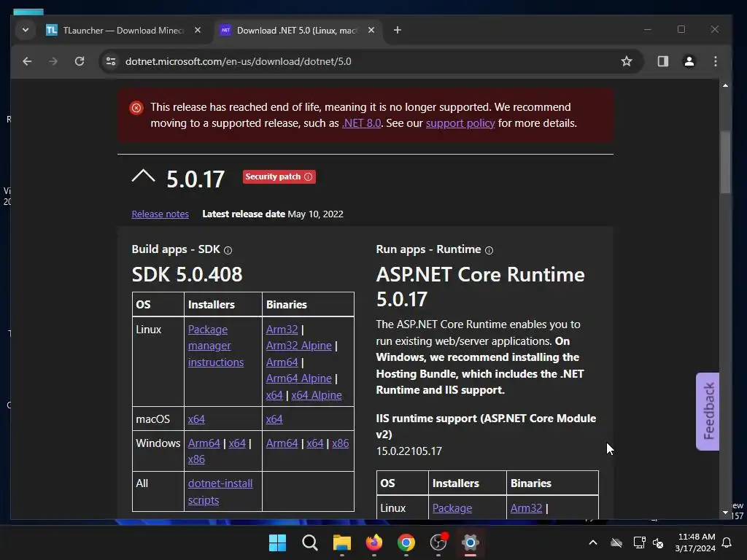Download SDK Linux Arm64 binary
Viewport: 747px width, 560px height.
[x=282, y=362]
